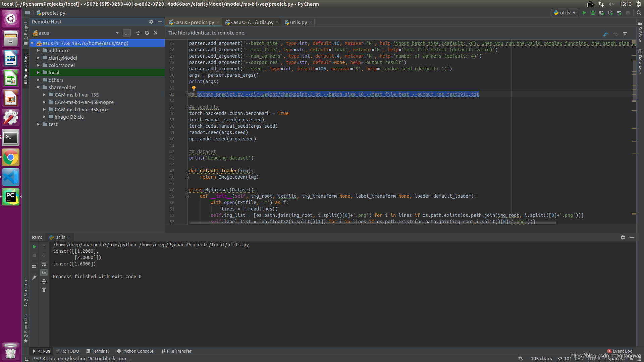
Task: Fold the default_loader function at line 45
Action: click(187, 171)
